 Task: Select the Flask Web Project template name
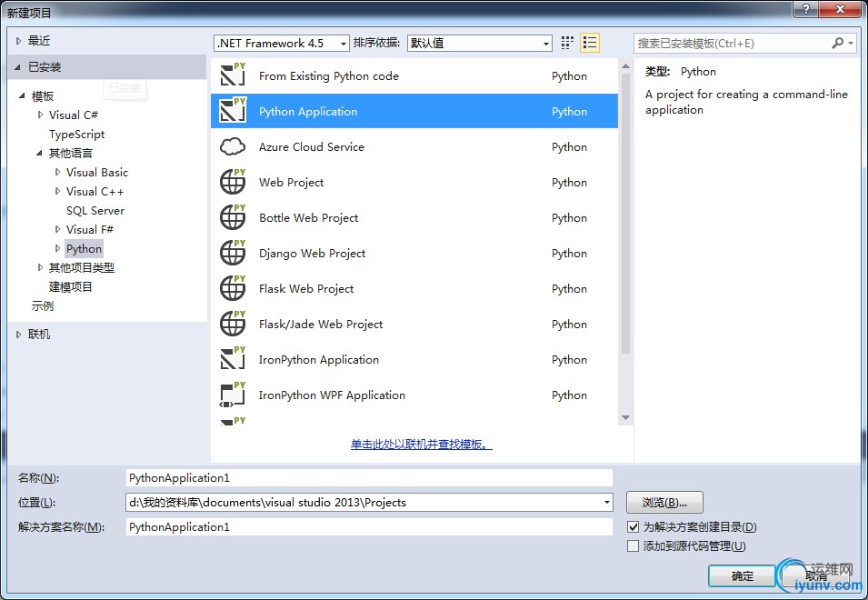coord(306,288)
